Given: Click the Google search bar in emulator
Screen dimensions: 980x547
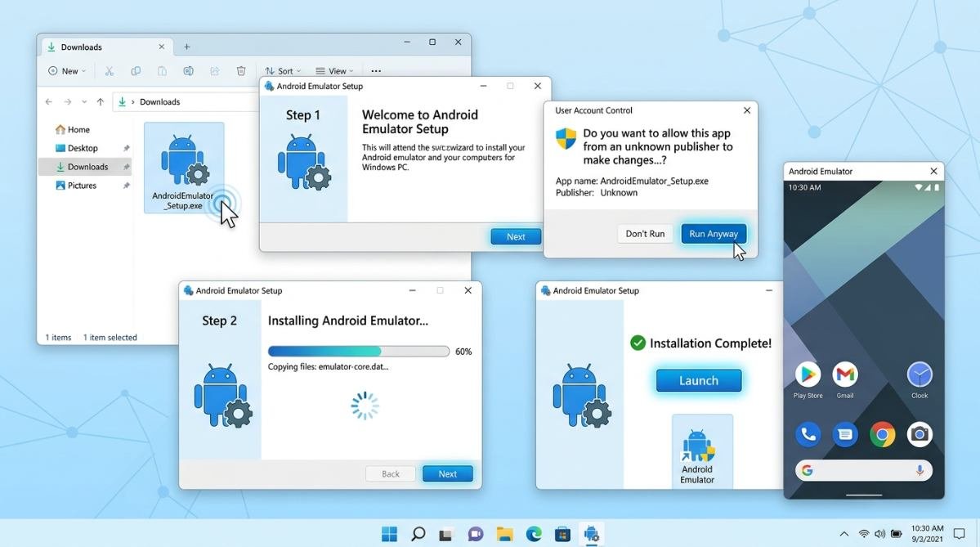Looking at the screenshot, I should [x=864, y=471].
